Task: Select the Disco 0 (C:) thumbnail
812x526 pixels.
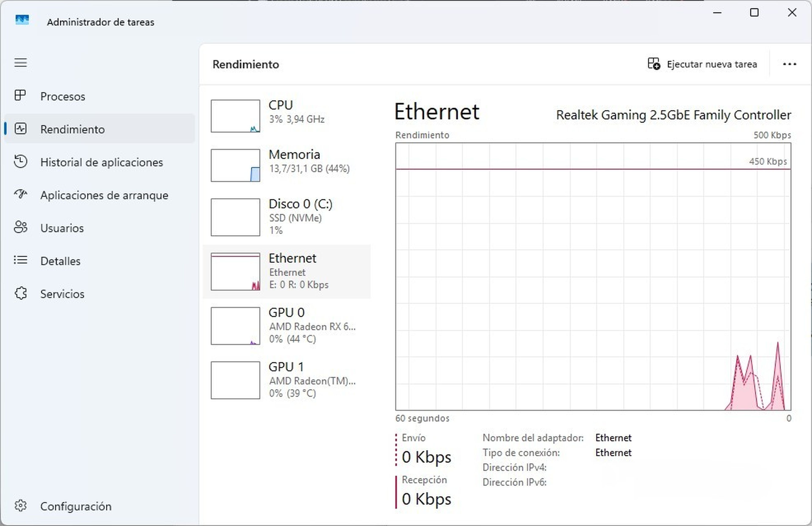Action: (235, 217)
